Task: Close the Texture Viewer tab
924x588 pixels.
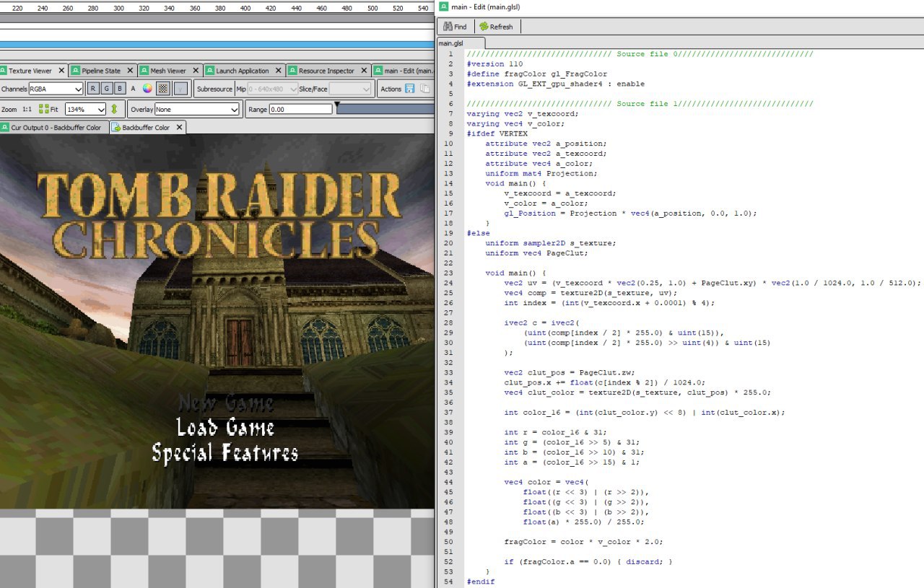Action: [x=61, y=71]
